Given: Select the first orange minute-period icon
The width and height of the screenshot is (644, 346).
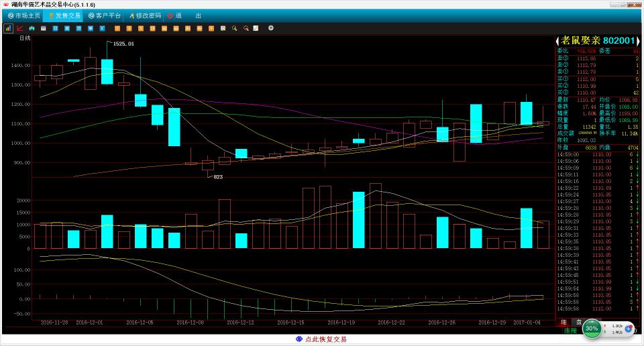Looking at the screenshot, I should click(117, 28).
